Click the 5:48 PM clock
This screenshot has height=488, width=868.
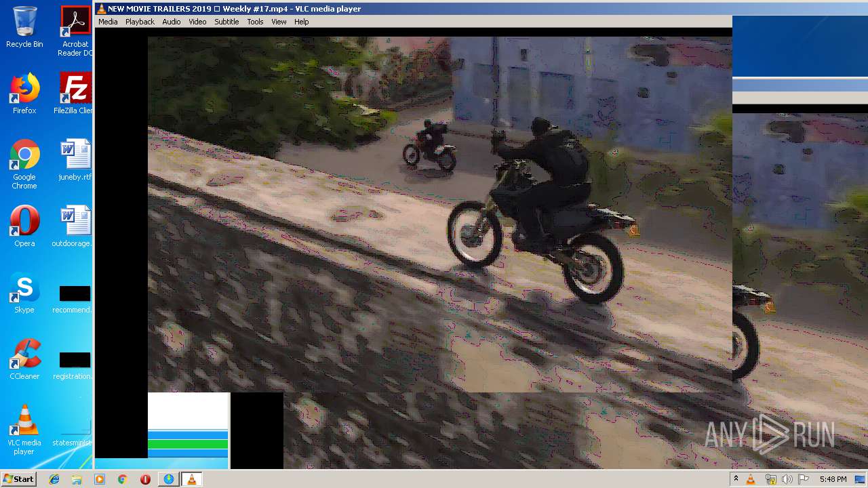point(833,479)
